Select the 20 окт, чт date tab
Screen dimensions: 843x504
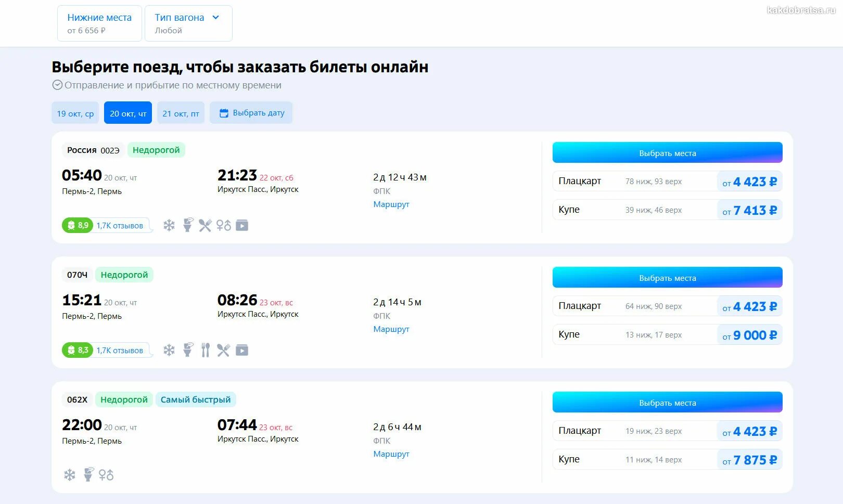tap(128, 113)
